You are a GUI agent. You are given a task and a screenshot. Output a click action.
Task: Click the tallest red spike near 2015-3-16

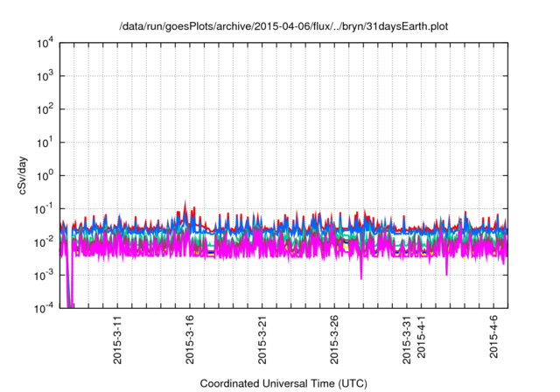[185, 204]
